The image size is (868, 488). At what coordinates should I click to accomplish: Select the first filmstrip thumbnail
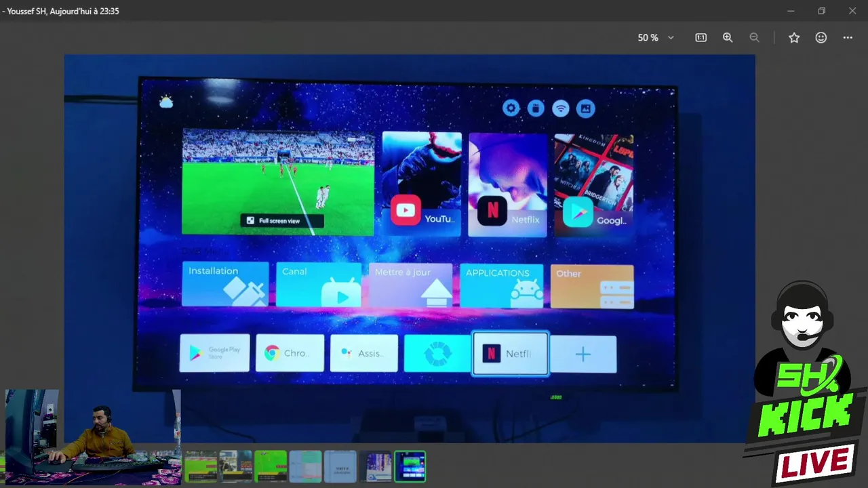pos(201,467)
